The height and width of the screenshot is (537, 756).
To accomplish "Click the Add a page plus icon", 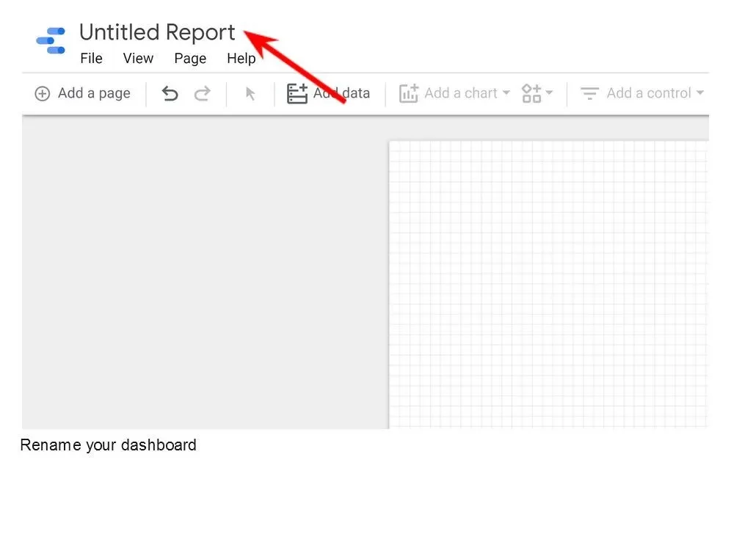I will pyautogui.click(x=43, y=93).
